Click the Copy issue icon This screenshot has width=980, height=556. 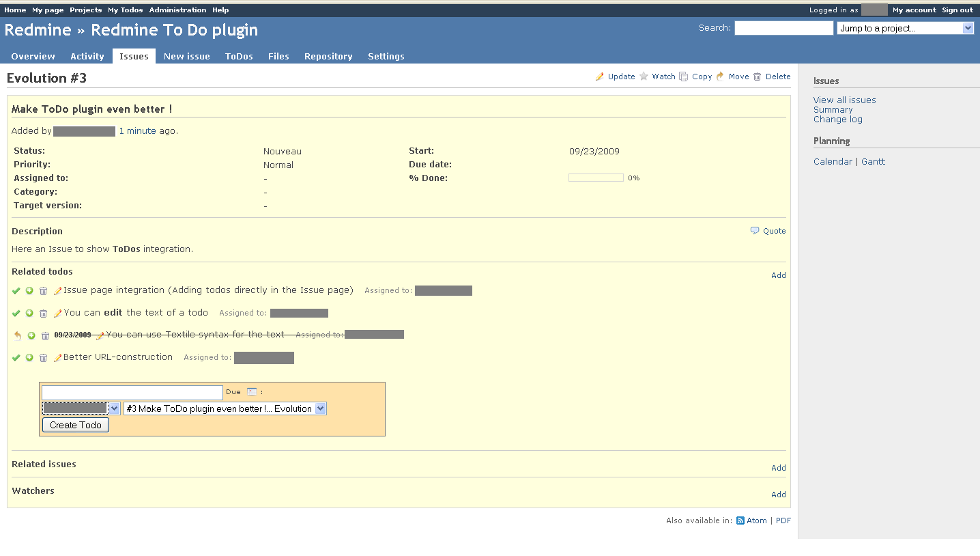point(684,77)
